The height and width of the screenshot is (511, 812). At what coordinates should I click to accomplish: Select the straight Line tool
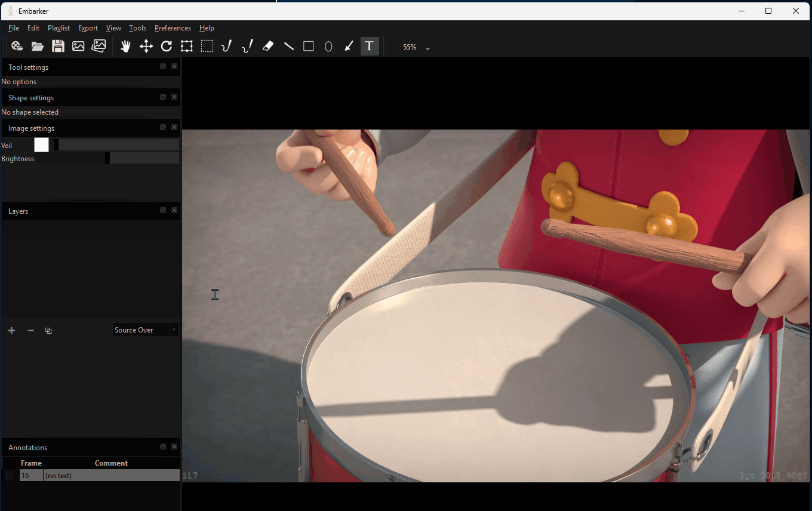coord(289,47)
